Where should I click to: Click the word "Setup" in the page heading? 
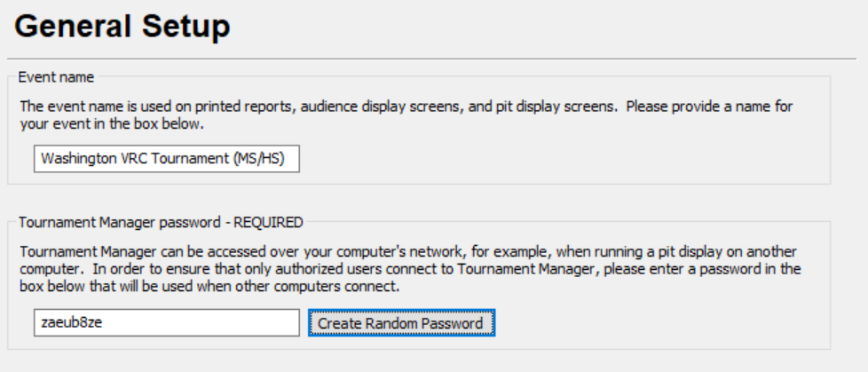pyautogui.click(x=184, y=27)
